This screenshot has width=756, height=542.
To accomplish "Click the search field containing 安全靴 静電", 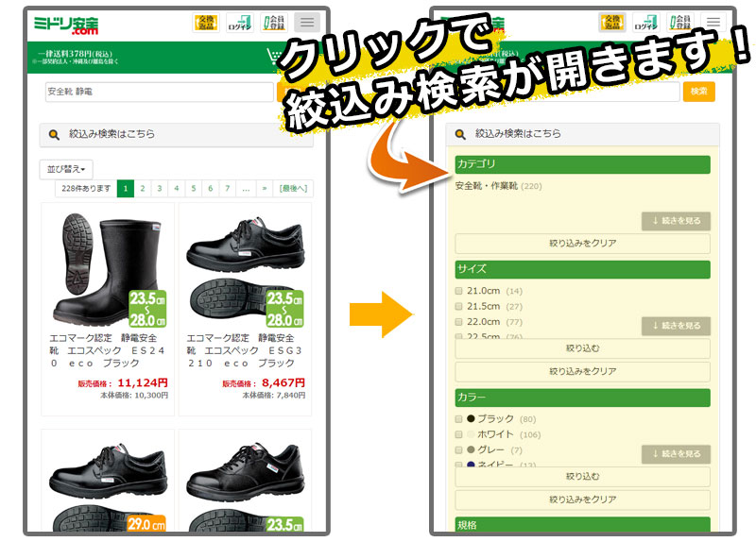I will point(158,92).
